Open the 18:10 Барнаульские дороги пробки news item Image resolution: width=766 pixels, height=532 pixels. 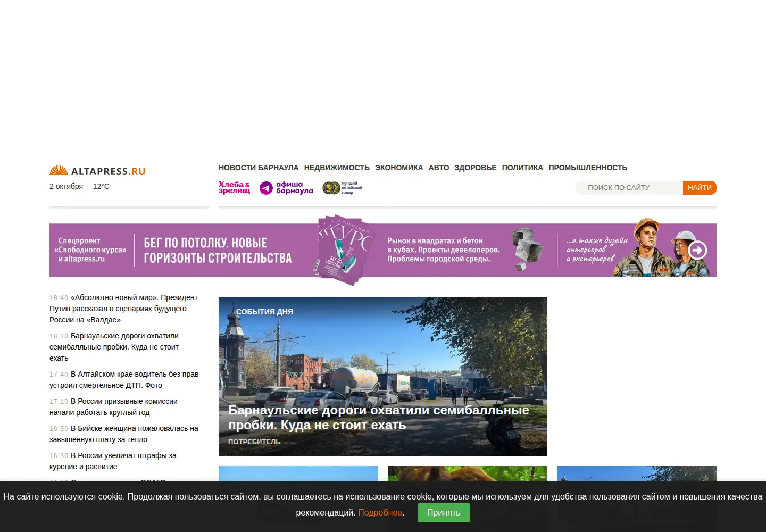click(x=114, y=347)
